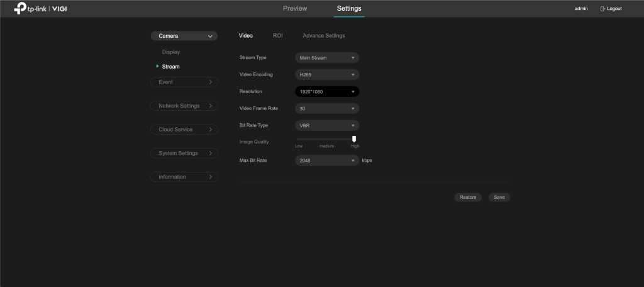Click the Max Bit Rate label
The image size is (644, 287).
(x=253, y=160)
